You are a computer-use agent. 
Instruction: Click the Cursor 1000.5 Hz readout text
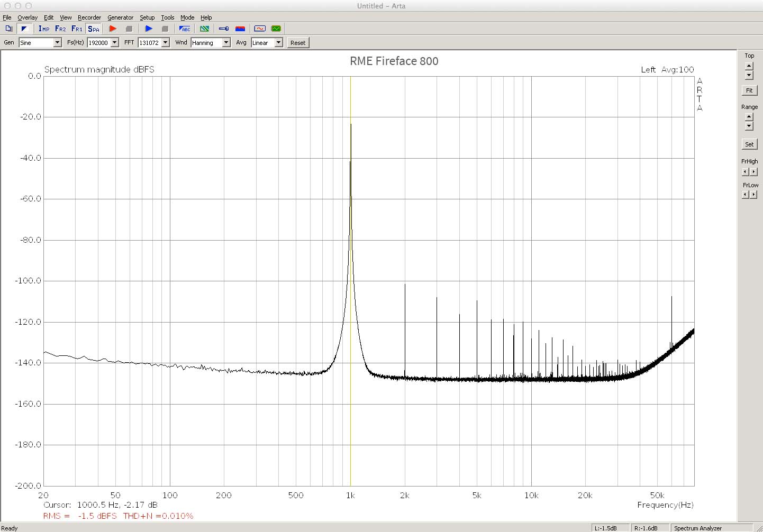tap(101, 505)
